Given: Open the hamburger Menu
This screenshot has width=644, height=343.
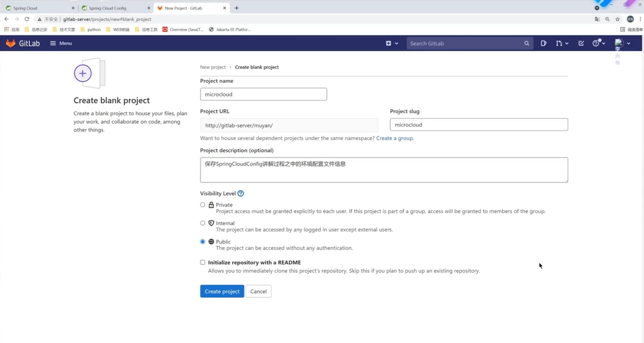Looking at the screenshot, I should click(x=61, y=43).
